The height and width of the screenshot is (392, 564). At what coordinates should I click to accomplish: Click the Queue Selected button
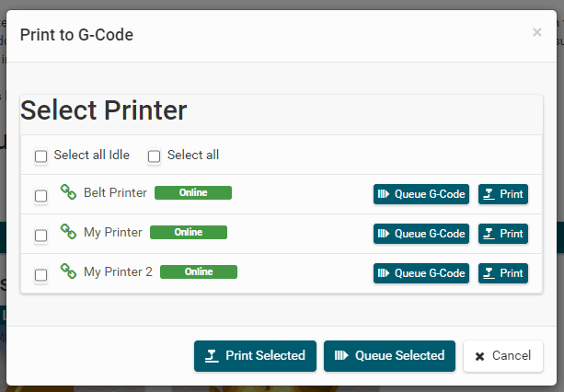point(390,356)
